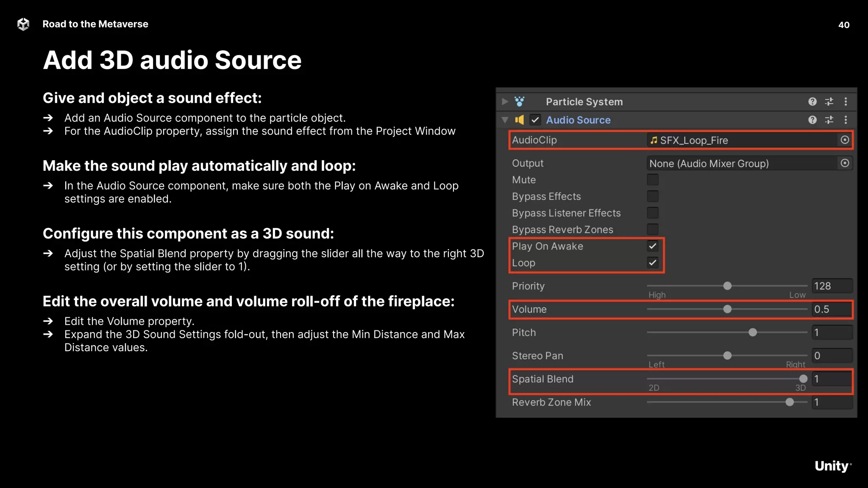Viewport: 868px width, 488px height.
Task: Uncheck the Loop checkbox
Action: tap(653, 263)
